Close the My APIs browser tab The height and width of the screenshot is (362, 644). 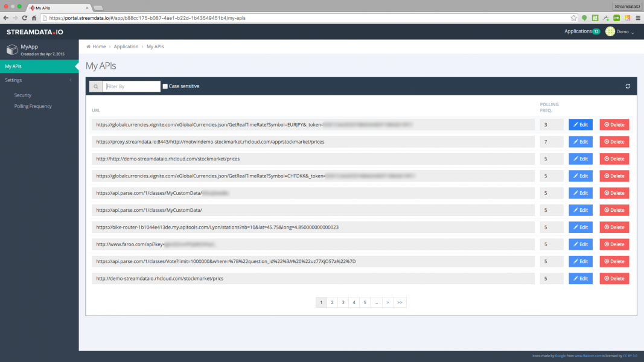pyautogui.click(x=87, y=8)
